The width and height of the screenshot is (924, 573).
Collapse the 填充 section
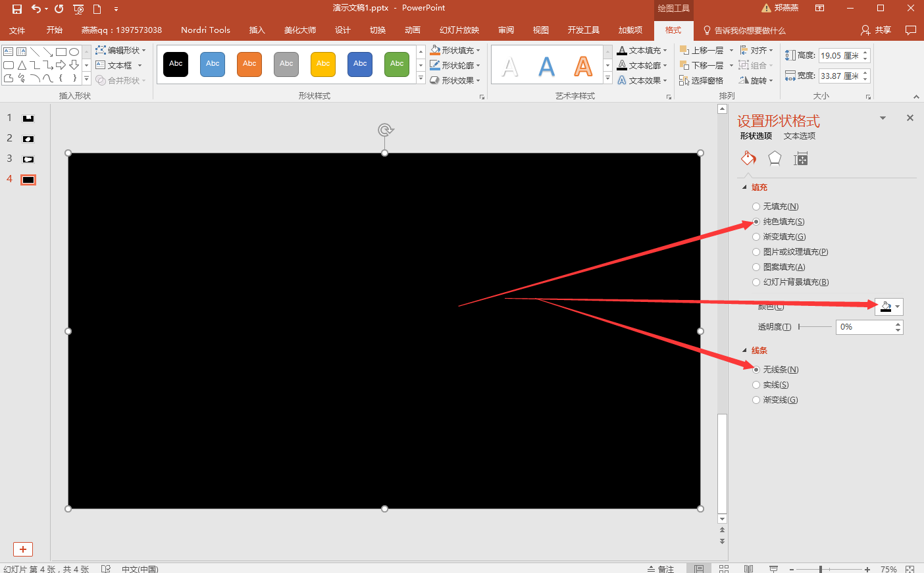[x=745, y=187]
